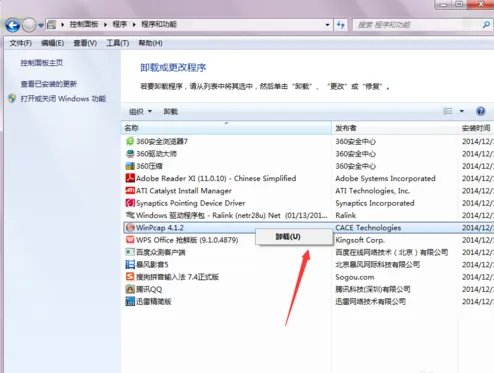The image size is (494, 373).
Task: Click the Back navigation arrow
Action: click(x=13, y=25)
